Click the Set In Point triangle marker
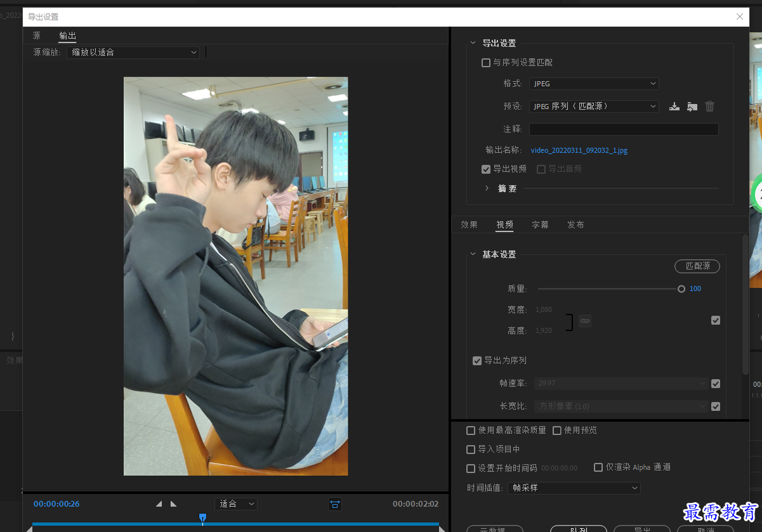The image size is (762, 532). (x=159, y=503)
